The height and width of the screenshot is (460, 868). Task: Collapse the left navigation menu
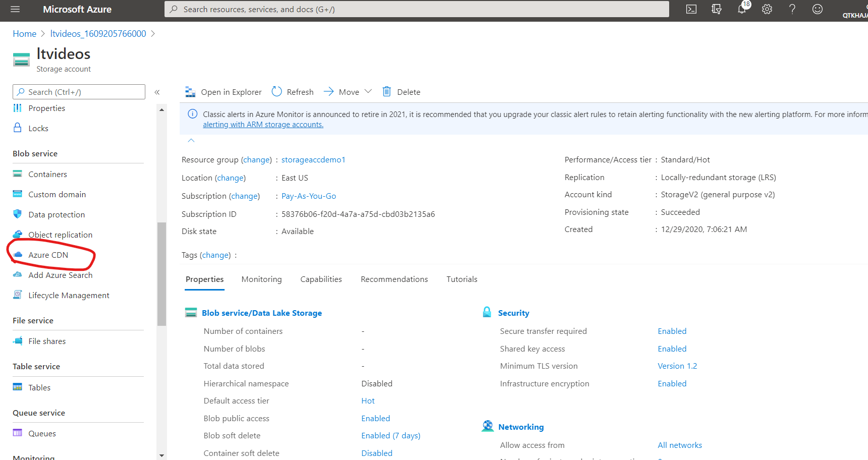coord(157,92)
